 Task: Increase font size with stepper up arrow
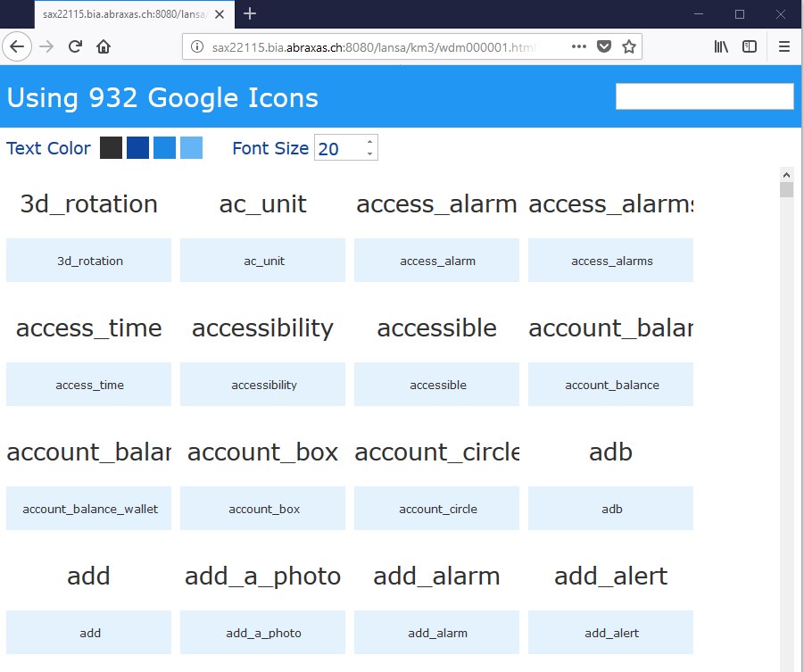[x=369, y=142]
